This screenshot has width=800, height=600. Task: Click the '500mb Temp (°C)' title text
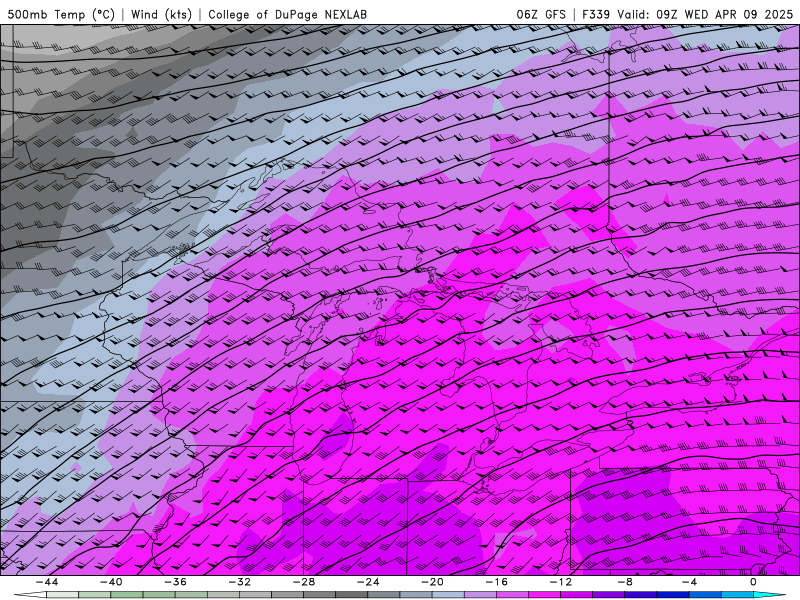click(x=61, y=14)
